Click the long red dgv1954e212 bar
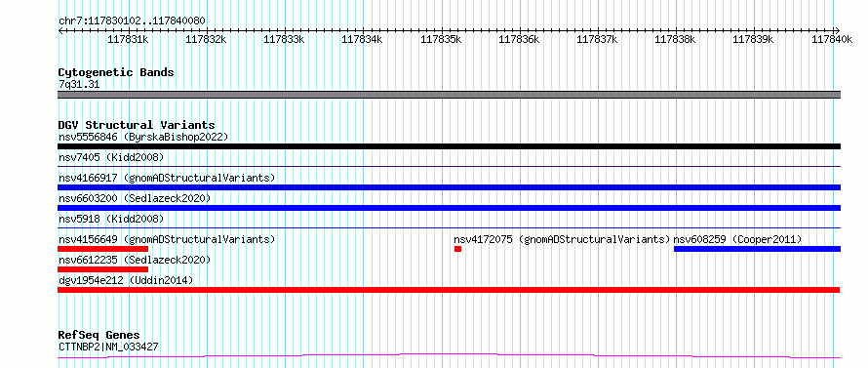868x368 pixels. click(449, 290)
